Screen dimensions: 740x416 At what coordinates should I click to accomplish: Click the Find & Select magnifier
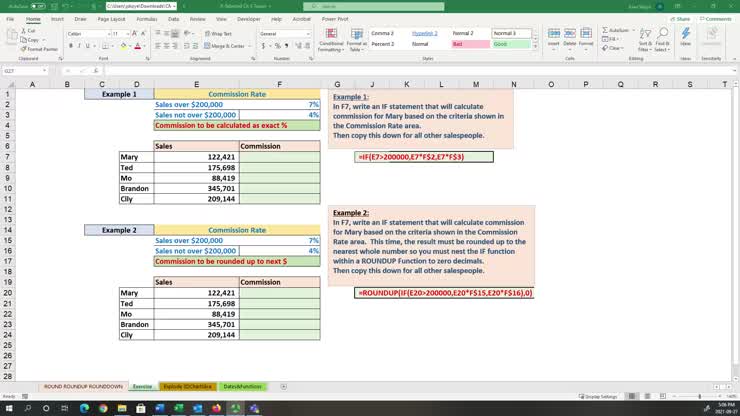[x=661, y=40]
